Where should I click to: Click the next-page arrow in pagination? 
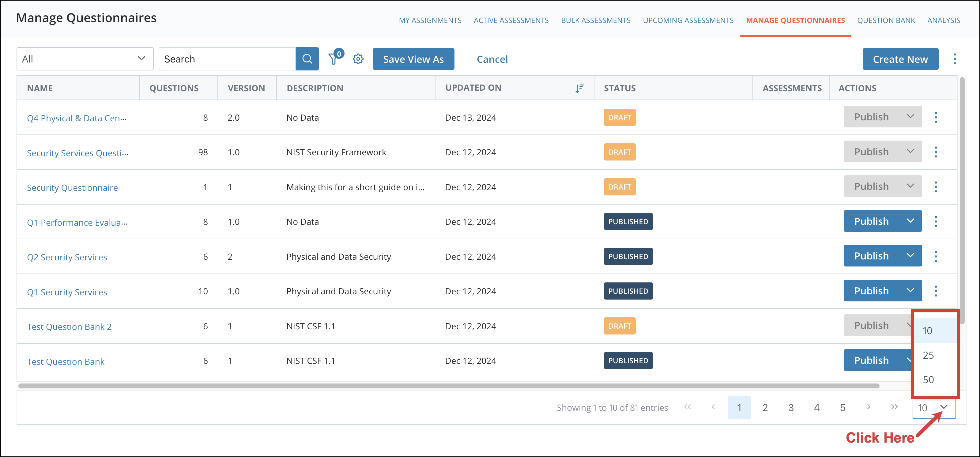[x=869, y=407]
